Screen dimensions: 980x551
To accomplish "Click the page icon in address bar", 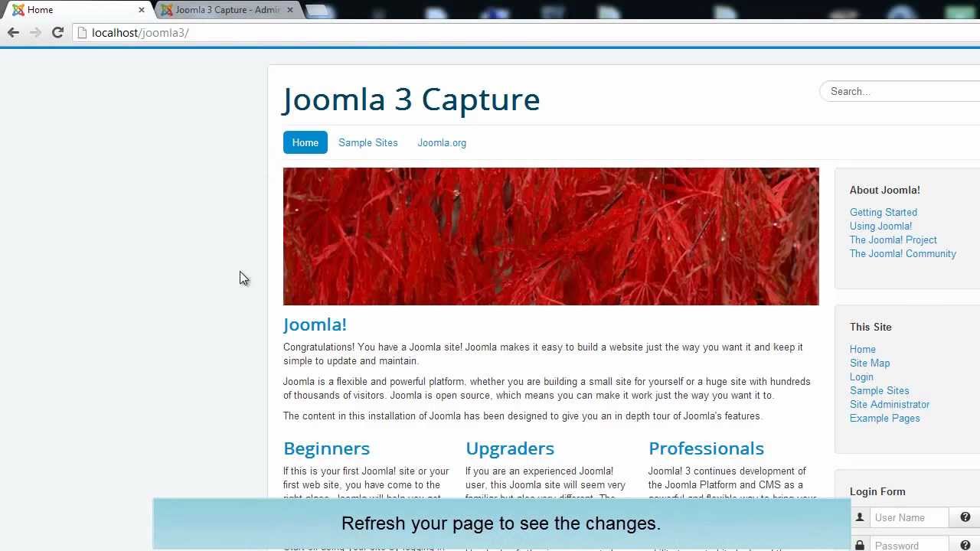I will tap(83, 33).
